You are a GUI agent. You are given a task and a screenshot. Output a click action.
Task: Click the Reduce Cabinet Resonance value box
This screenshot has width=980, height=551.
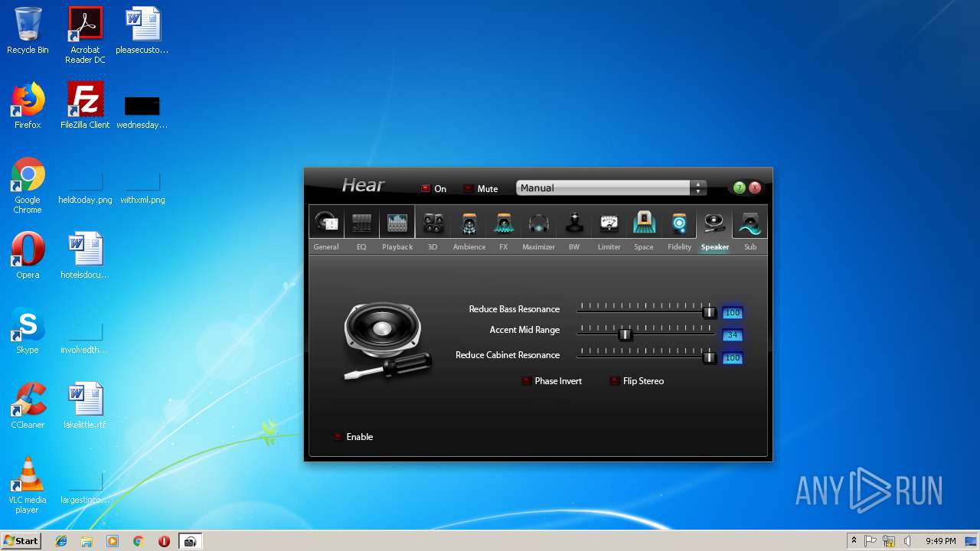point(733,358)
